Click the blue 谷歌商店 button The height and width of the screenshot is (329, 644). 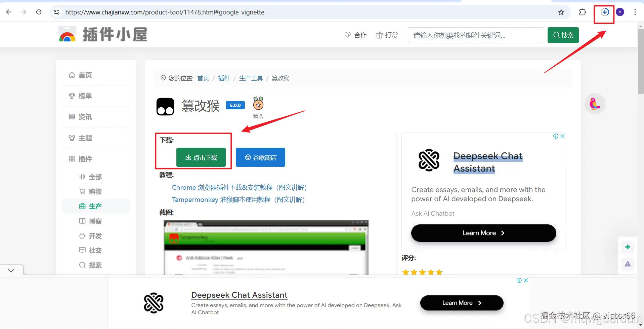260,157
